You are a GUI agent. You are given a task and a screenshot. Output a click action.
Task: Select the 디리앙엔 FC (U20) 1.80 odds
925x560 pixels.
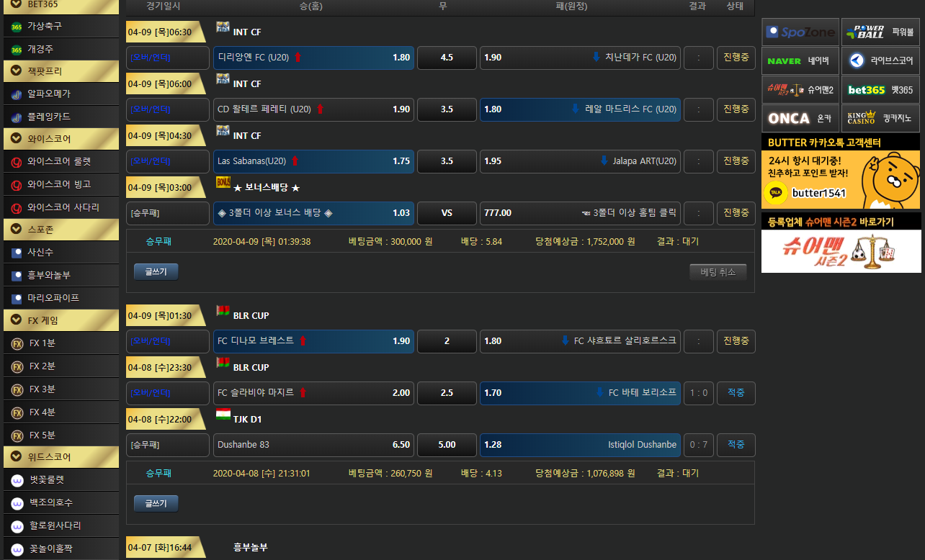click(313, 58)
